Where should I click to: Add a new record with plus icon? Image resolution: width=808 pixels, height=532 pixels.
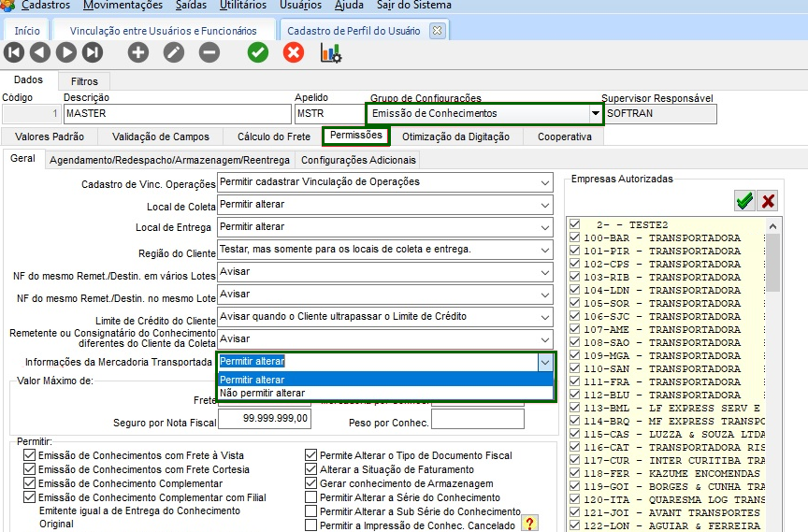click(x=138, y=52)
